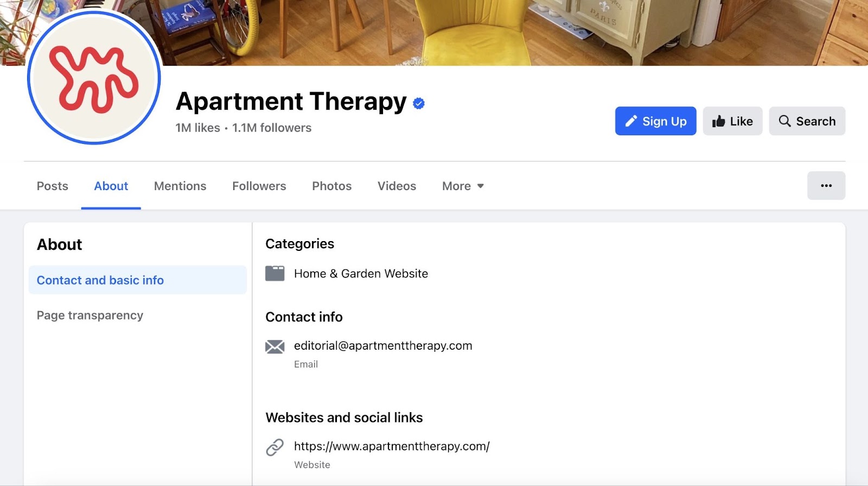Screen dimensions: 868x486
Task: Click the Apartment Therapy profile logo
Action: coord(94,78)
